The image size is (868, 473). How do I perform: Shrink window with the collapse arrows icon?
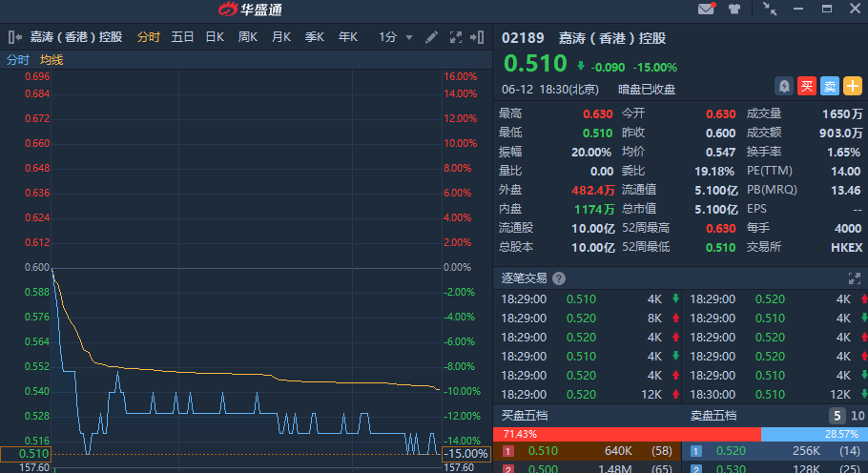[770, 9]
